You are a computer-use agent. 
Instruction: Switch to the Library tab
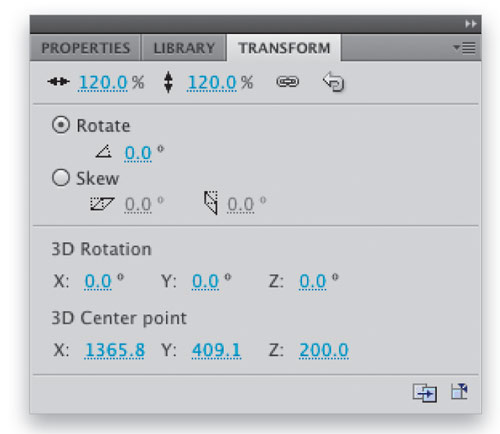[x=184, y=48]
